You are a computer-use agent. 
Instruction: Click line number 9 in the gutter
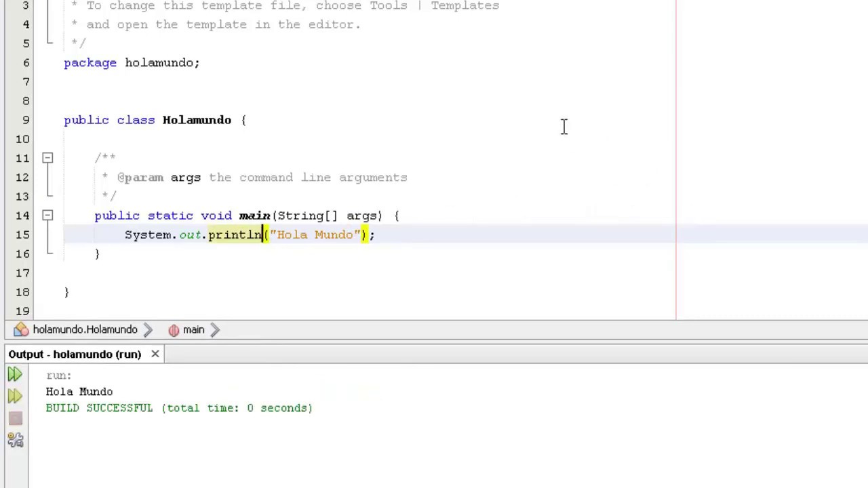point(26,120)
